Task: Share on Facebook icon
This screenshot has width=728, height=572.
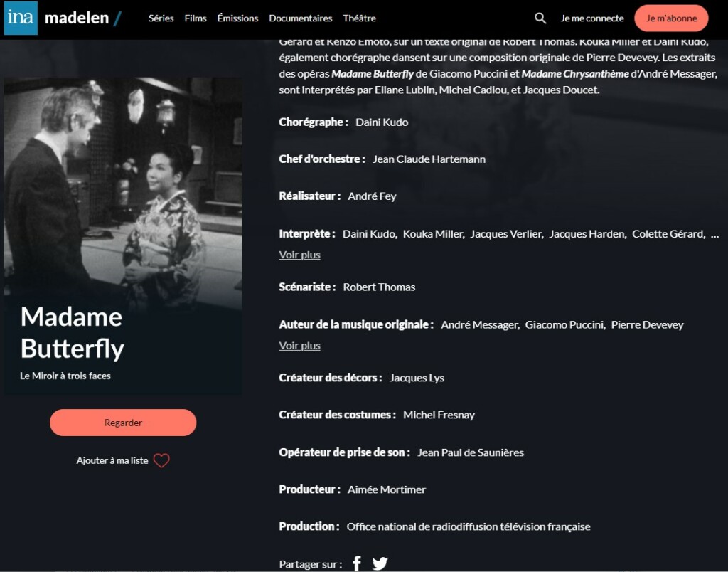Action: (x=357, y=563)
